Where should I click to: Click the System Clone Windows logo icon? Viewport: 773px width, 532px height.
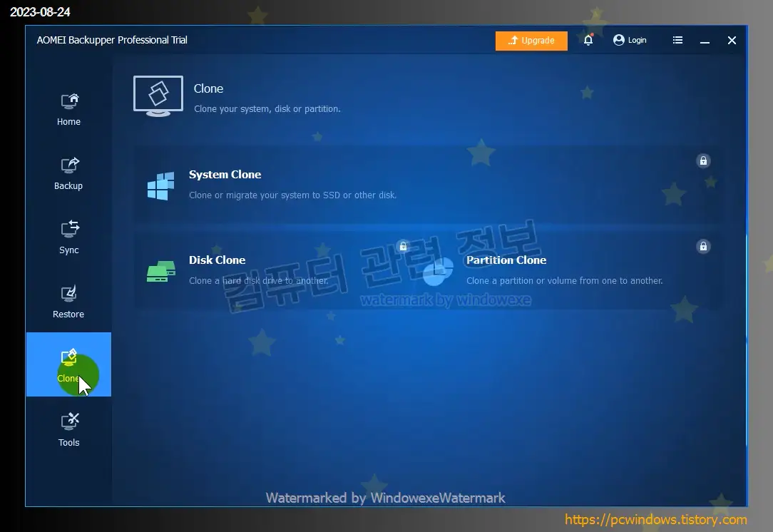click(x=160, y=186)
